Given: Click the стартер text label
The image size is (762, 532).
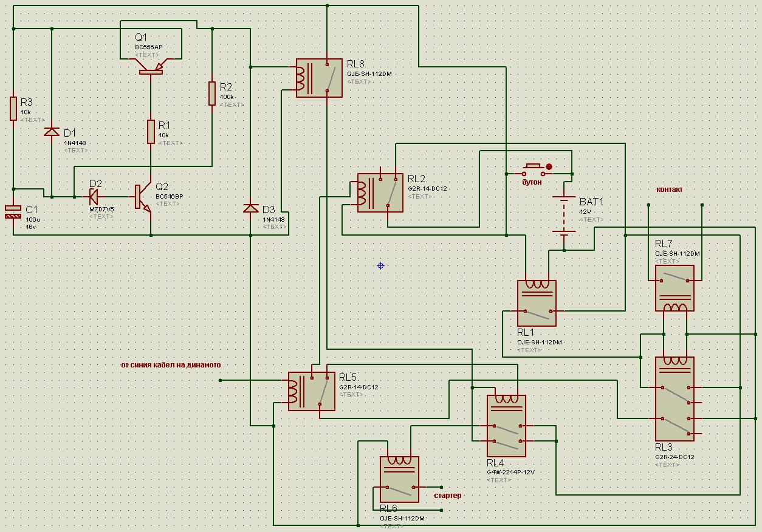Looking at the screenshot, I should 447,496.
